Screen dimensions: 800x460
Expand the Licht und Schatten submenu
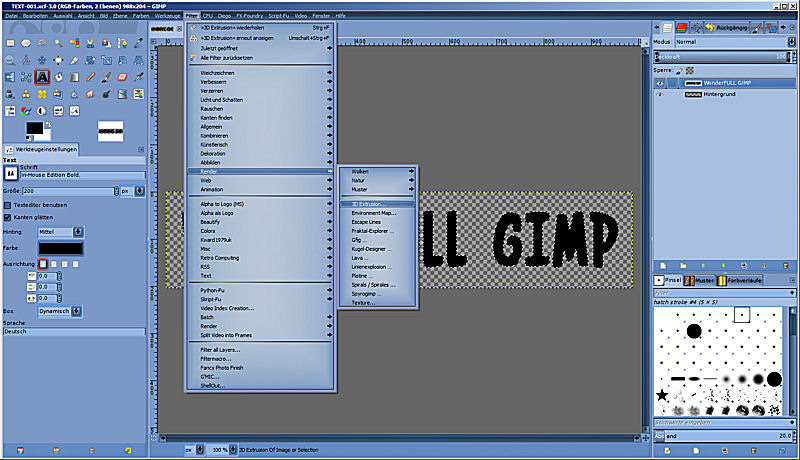[260, 100]
